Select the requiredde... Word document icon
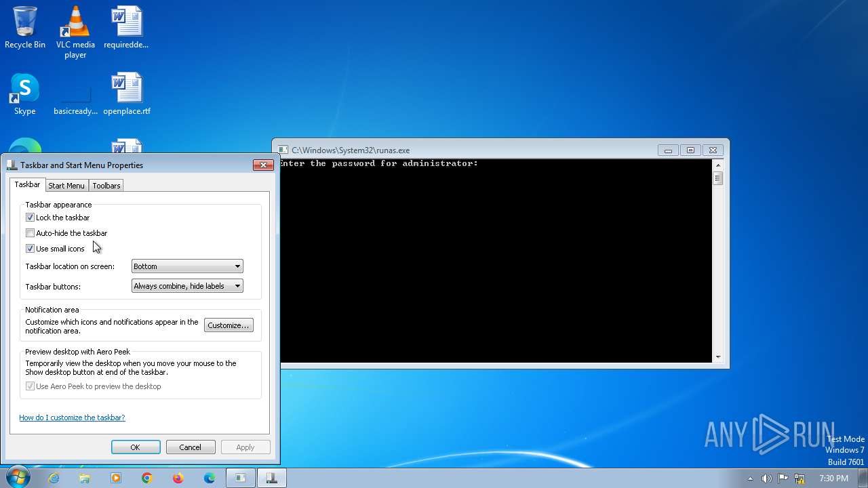The image size is (868, 488). (x=126, y=27)
